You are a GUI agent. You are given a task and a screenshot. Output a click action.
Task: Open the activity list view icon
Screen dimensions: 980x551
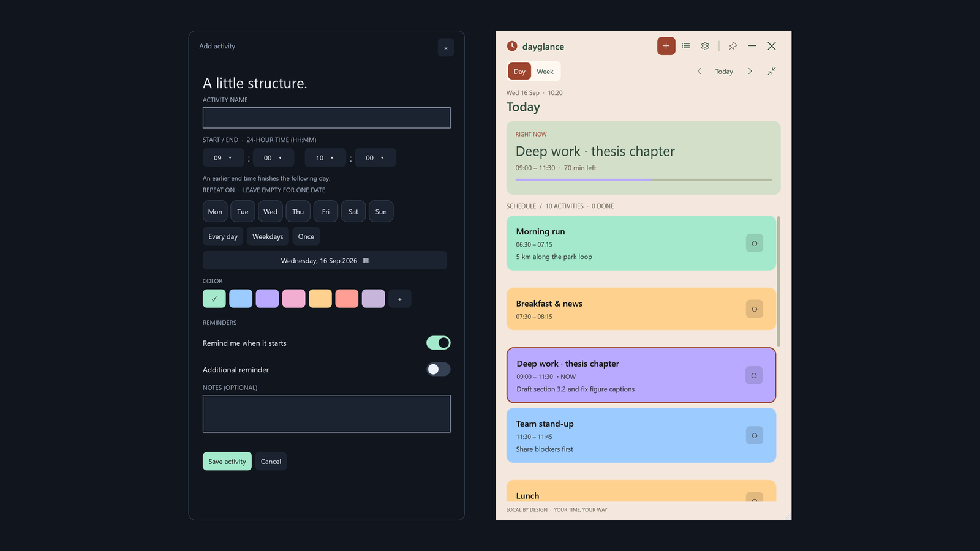pyautogui.click(x=685, y=46)
